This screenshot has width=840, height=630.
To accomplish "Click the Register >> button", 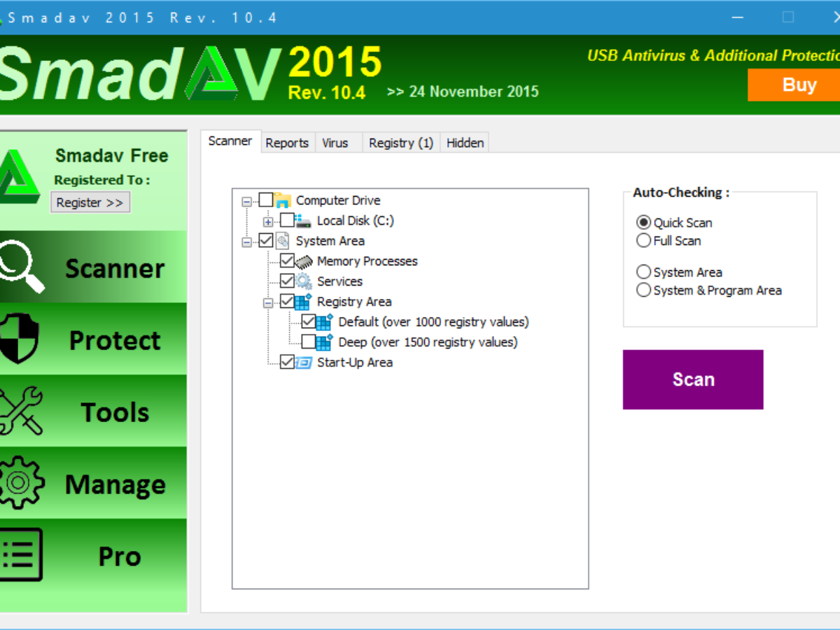I will [90, 202].
